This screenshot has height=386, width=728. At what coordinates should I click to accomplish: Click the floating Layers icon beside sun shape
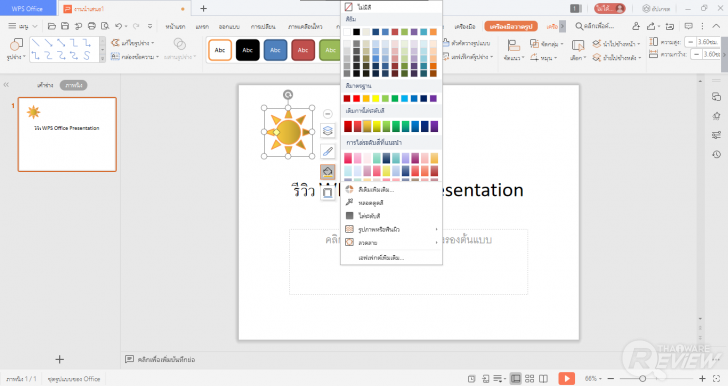coord(328,131)
